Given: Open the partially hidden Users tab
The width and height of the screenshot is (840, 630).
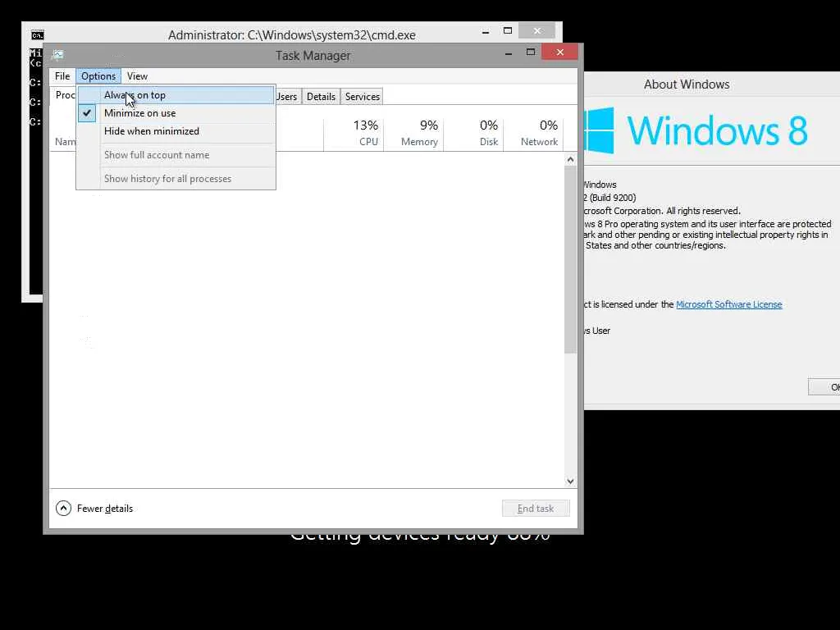Looking at the screenshot, I should [x=288, y=97].
